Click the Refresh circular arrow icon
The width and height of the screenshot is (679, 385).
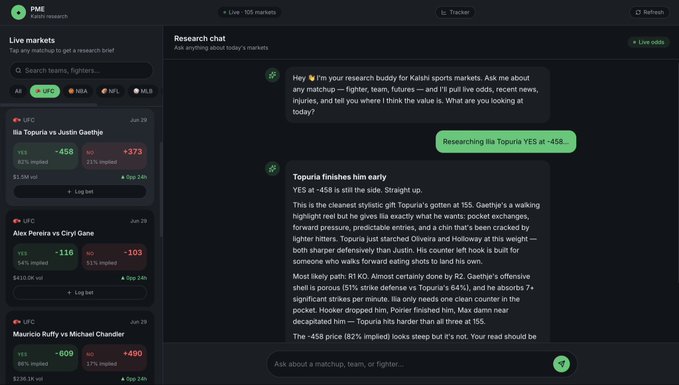[x=638, y=12]
